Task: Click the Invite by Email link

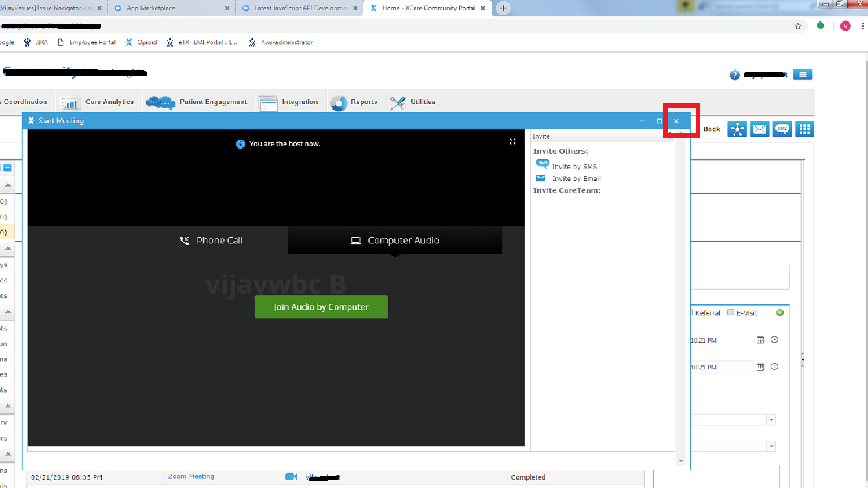Action: 576,178
